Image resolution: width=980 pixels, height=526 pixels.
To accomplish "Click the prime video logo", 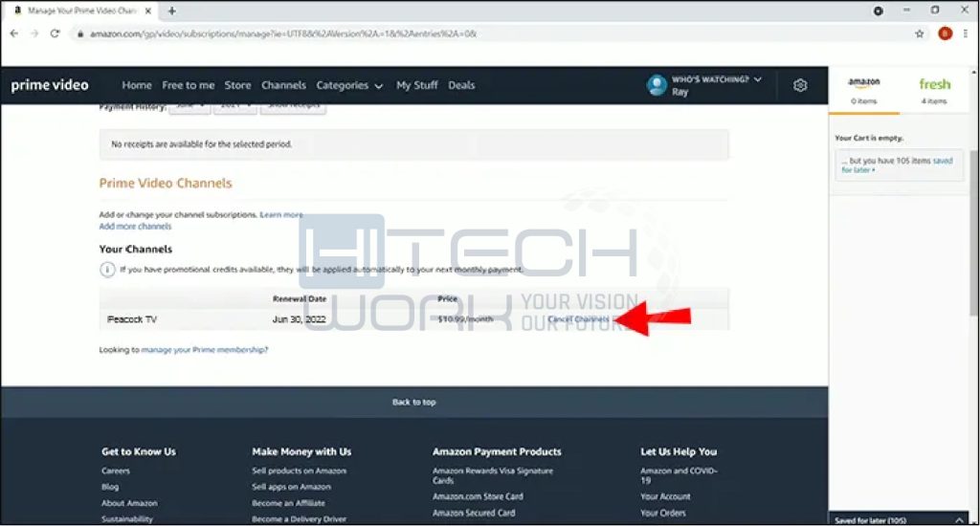I will pos(50,85).
